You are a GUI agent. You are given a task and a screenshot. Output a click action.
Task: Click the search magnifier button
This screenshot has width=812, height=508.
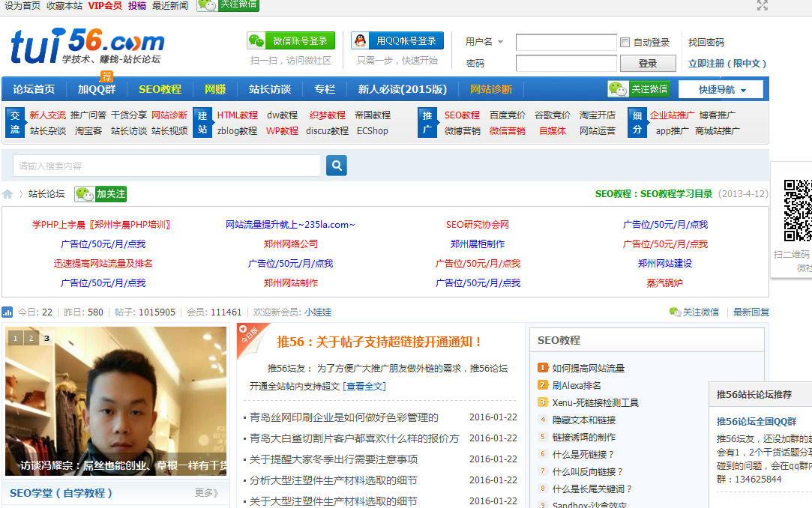pyautogui.click(x=337, y=166)
